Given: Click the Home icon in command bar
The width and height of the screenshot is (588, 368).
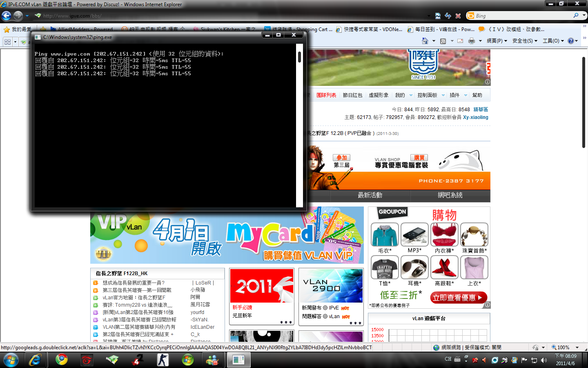Looking at the screenshot, I should [425, 41].
